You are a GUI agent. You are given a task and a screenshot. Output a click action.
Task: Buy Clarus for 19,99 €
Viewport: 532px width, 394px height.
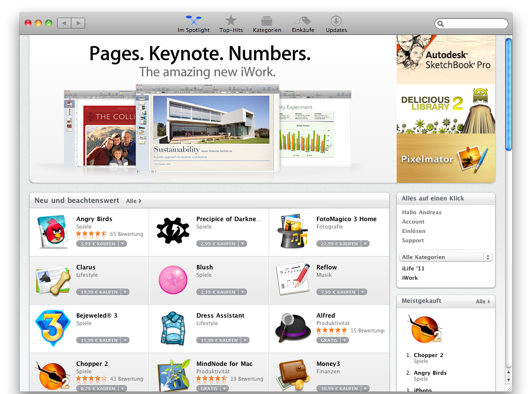point(98,292)
